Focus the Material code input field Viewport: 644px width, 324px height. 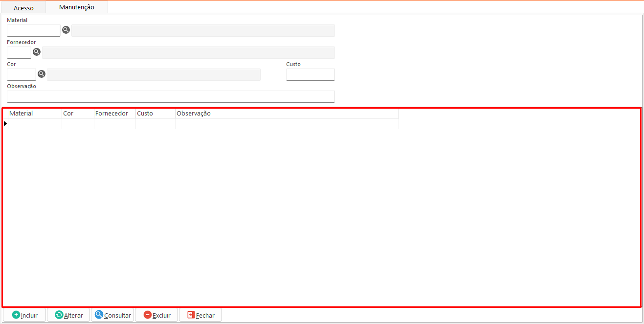(33, 30)
